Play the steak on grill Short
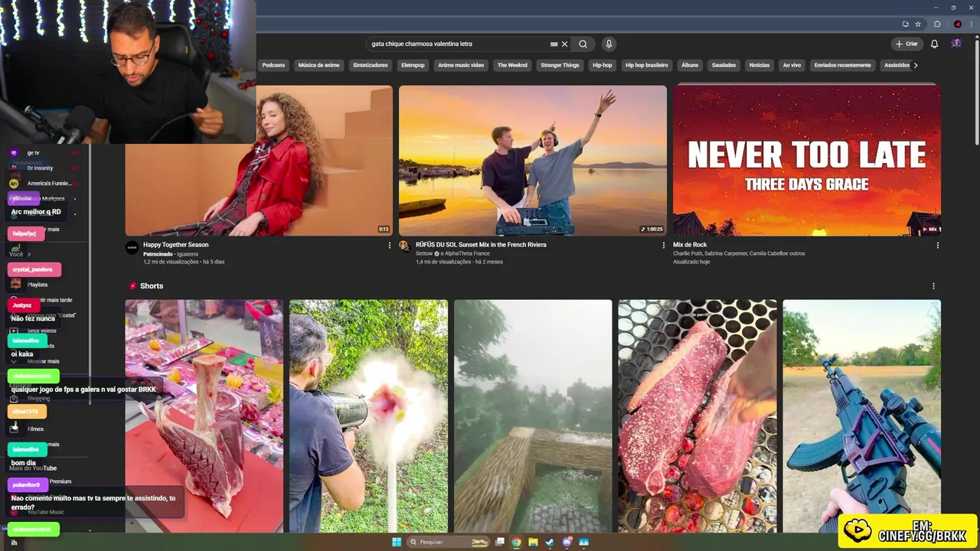980x551 pixels. tap(697, 416)
